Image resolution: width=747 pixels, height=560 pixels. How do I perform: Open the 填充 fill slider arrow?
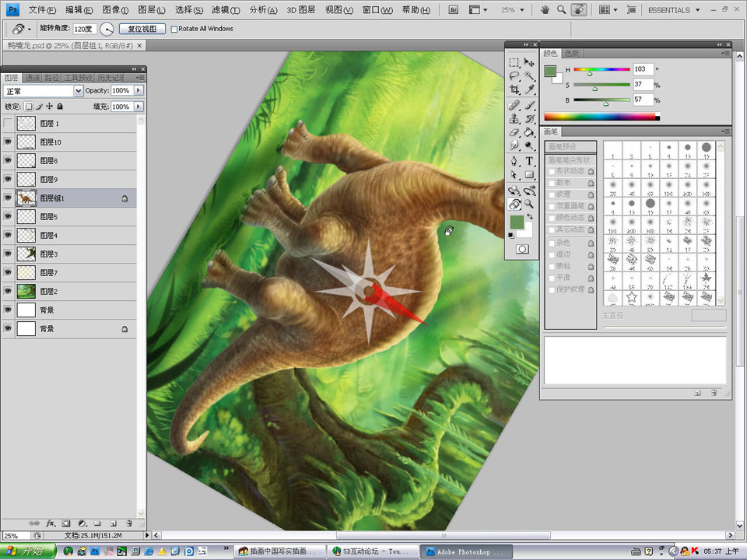click(x=139, y=107)
